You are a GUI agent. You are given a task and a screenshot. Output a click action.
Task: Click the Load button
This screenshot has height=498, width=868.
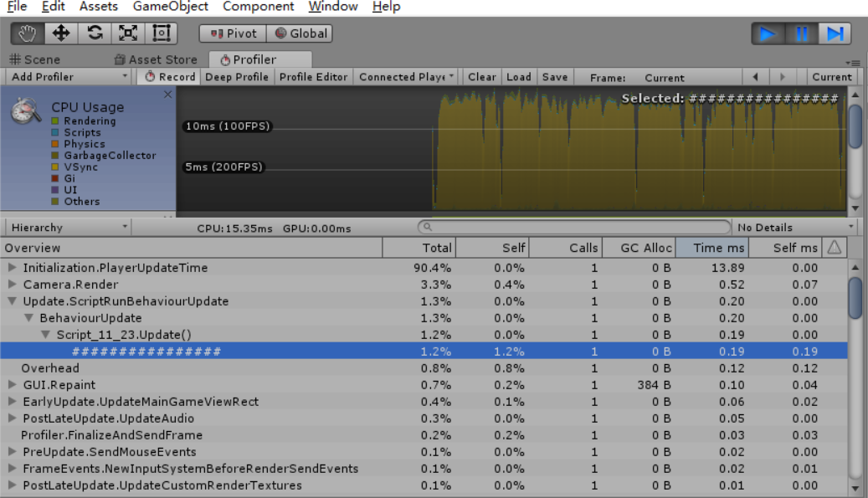point(519,77)
